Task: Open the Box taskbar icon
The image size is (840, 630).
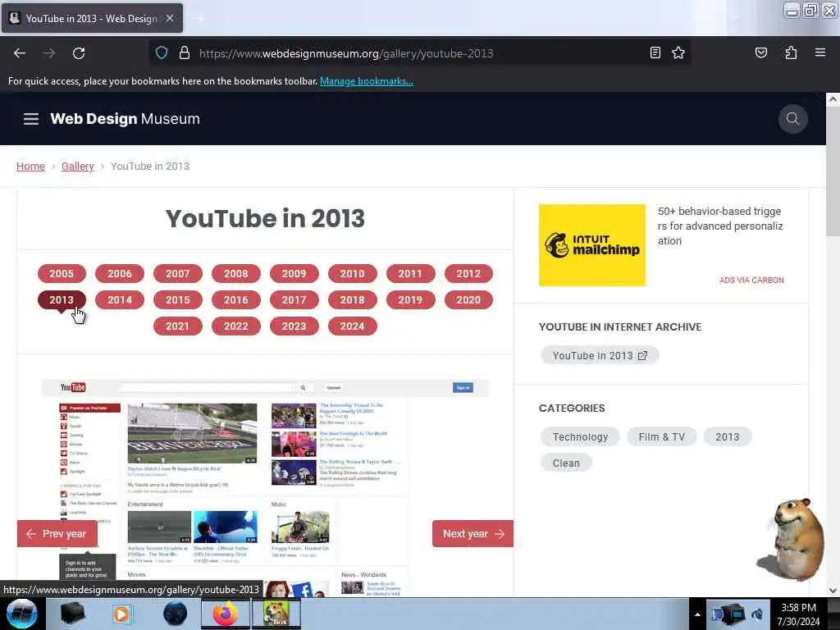Action: tap(276, 614)
